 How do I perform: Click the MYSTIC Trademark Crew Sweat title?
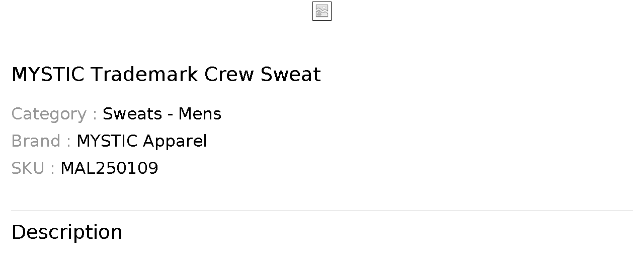click(166, 75)
